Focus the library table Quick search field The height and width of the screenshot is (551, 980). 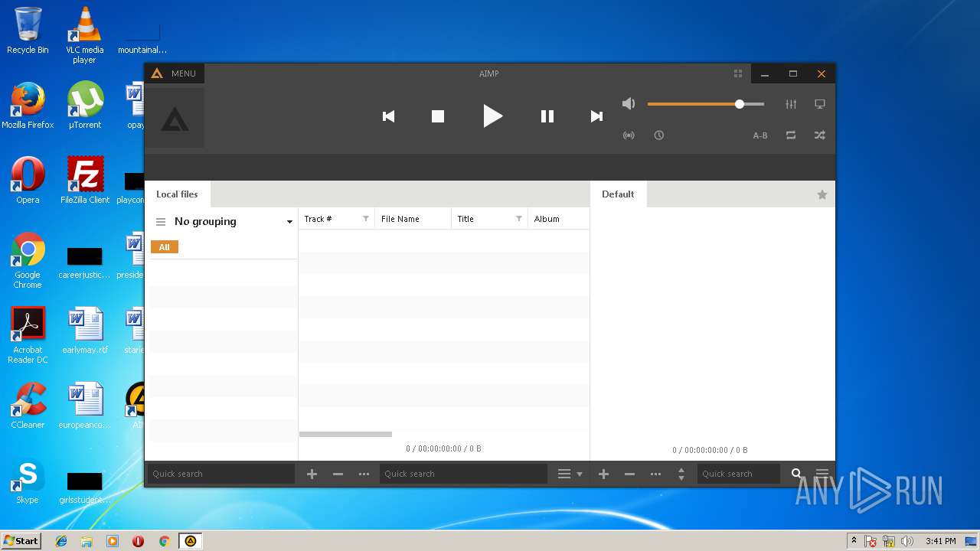(463, 474)
